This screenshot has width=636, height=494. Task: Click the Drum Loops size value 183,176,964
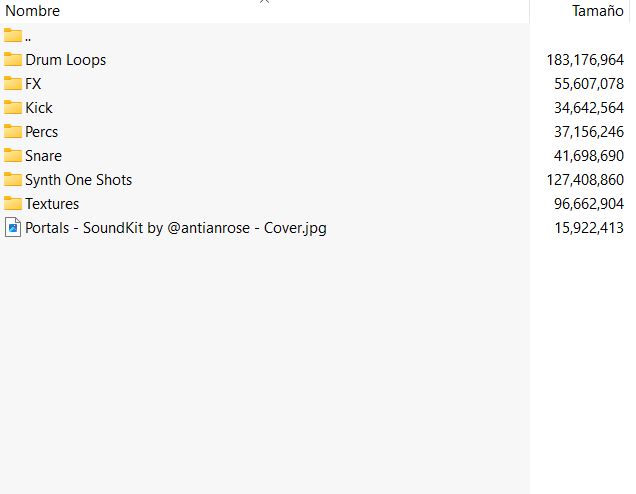click(585, 60)
